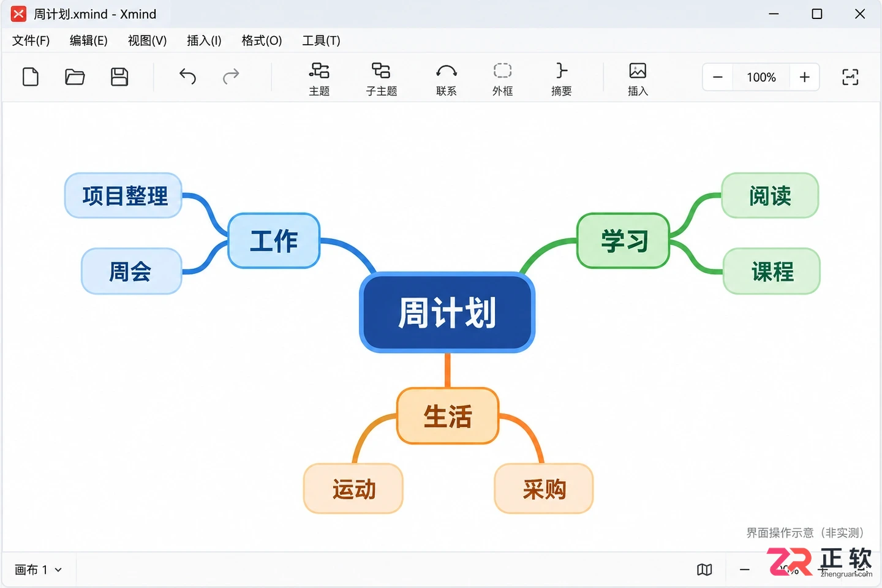The width and height of the screenshot is (882, 588).
Task: Increase zoom with the toolbar plus button
Action: pyautogui.click(x=804, y=77)
